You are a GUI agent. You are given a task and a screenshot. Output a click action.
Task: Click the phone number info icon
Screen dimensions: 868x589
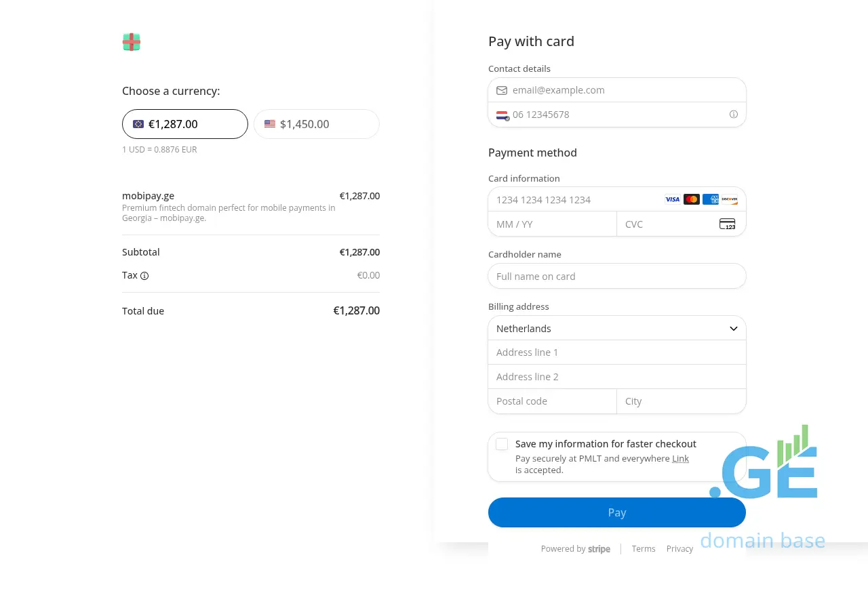coord(733,115)
